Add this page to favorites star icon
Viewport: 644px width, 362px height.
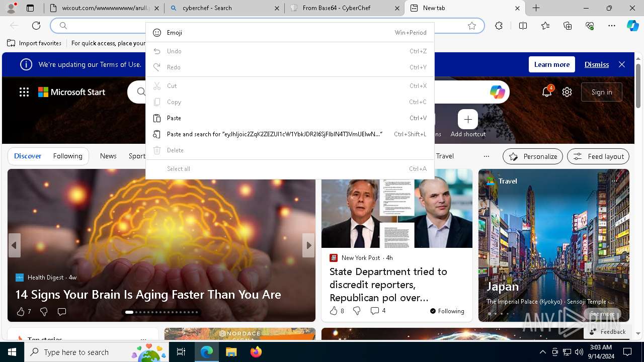click(472, 26)
